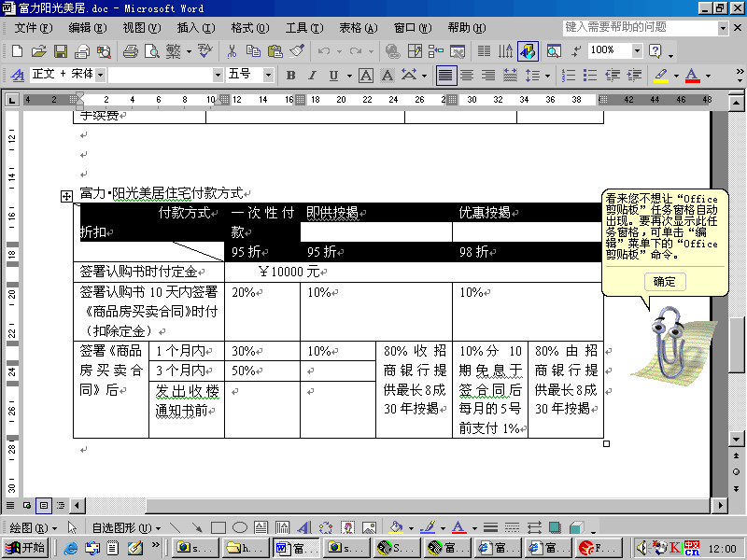
Task: Click the Shadow Style icon
Action: click(x=555, y=527)
